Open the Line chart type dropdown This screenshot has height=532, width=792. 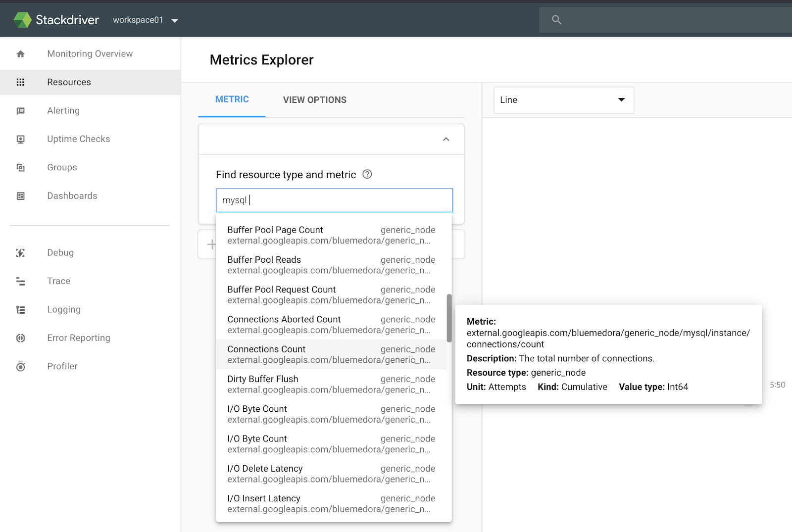[x=563, y=100]
